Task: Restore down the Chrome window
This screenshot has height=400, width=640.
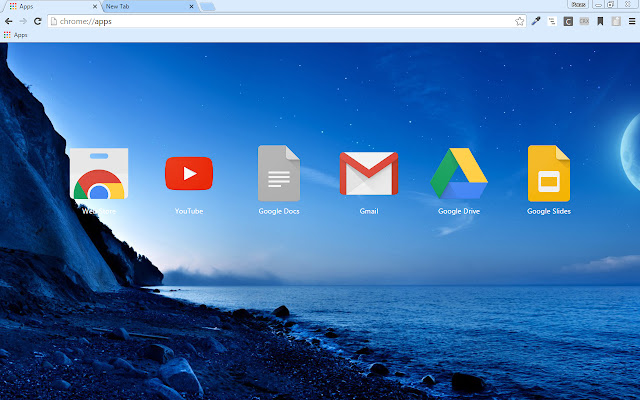Action: 611,4
